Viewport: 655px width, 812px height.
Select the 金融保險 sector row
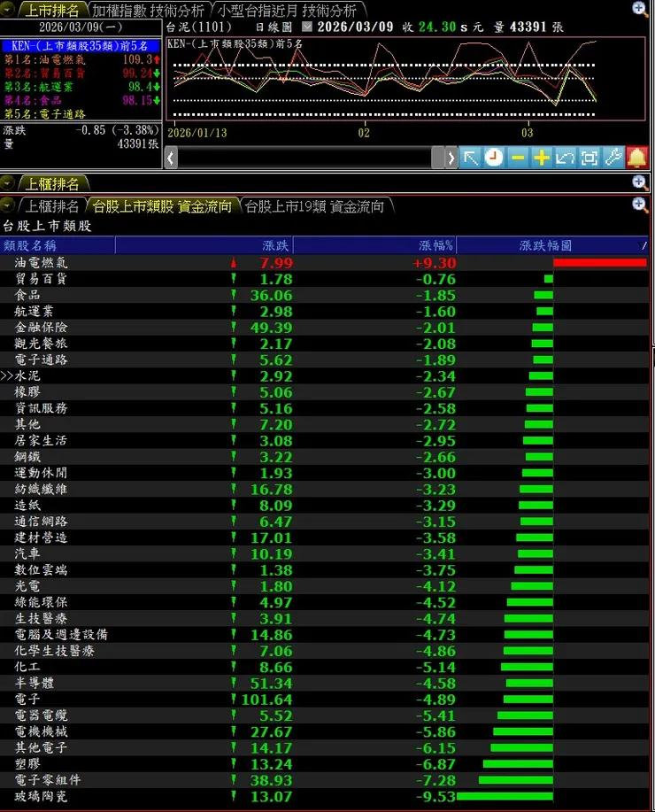click(324, 328)
